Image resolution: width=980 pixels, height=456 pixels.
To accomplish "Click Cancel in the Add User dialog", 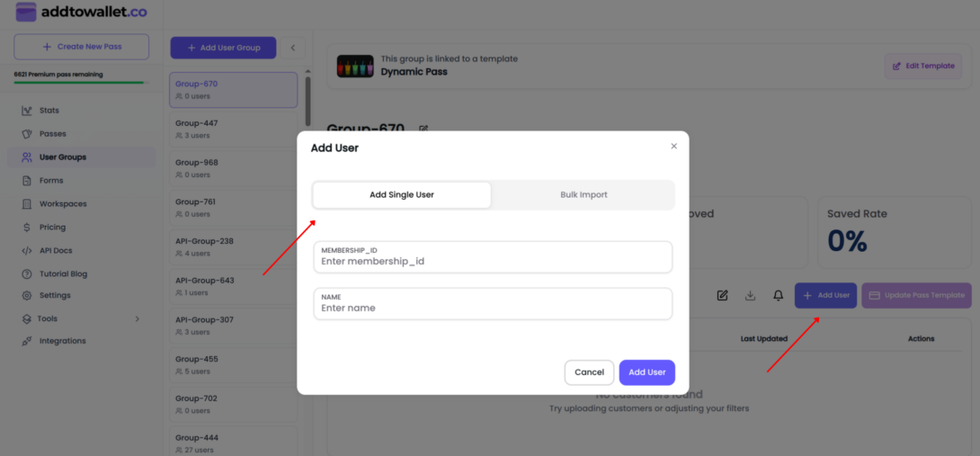I will (x=590, y=372).
